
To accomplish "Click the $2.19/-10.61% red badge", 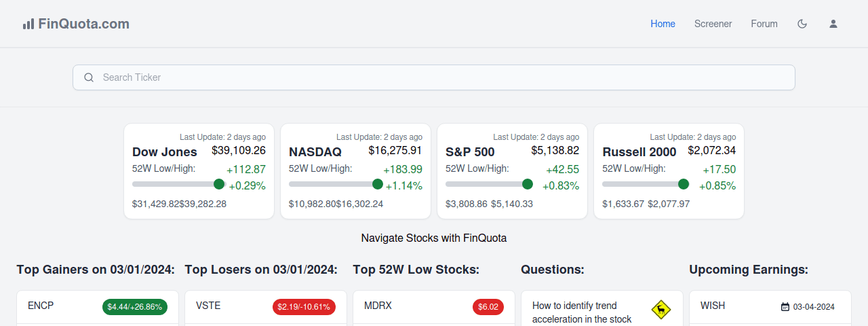I will click(x=304, y=307).
